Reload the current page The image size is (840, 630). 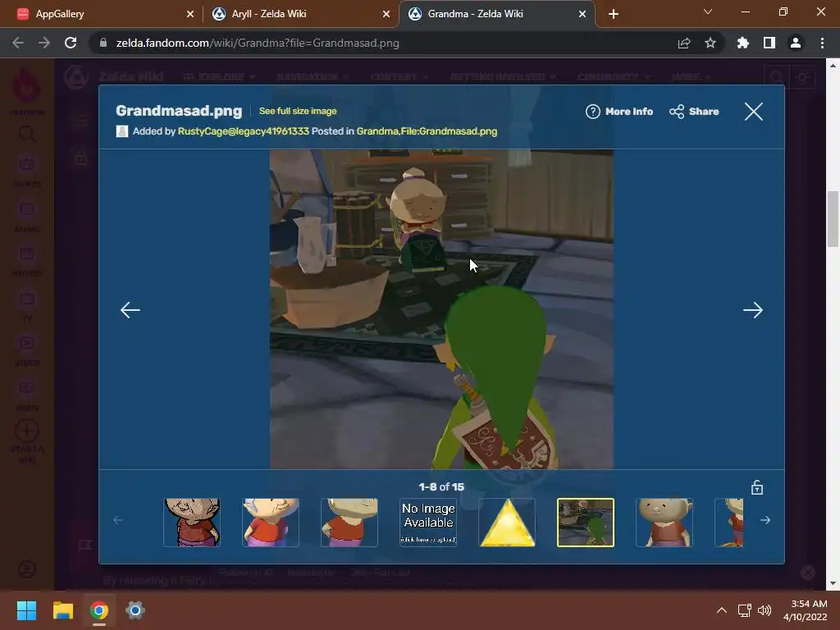pos(71,43)
